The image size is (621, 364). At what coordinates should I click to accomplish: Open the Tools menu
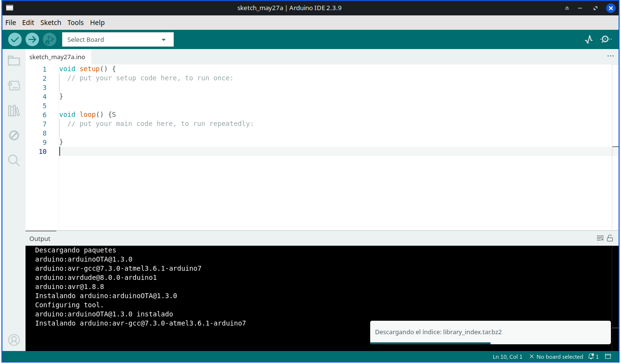coord(76,23)
